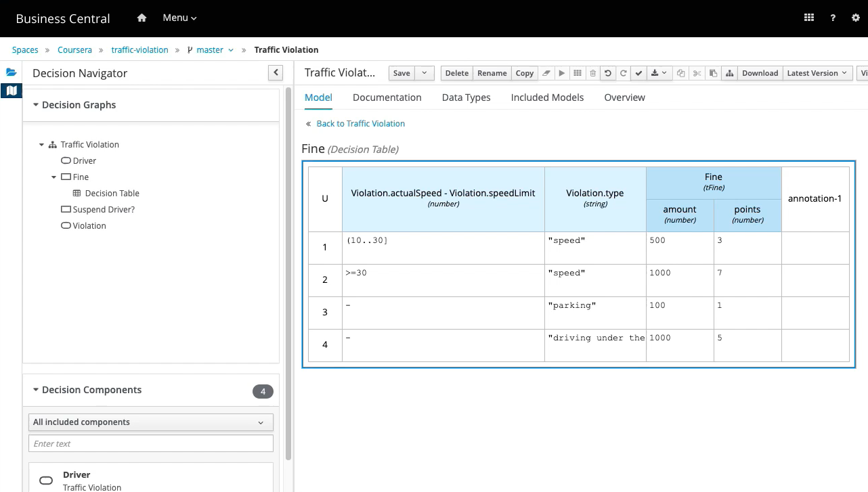Click the Decision Table grid icon
This screenshot has width=868, height=492.
click(77, 194)
